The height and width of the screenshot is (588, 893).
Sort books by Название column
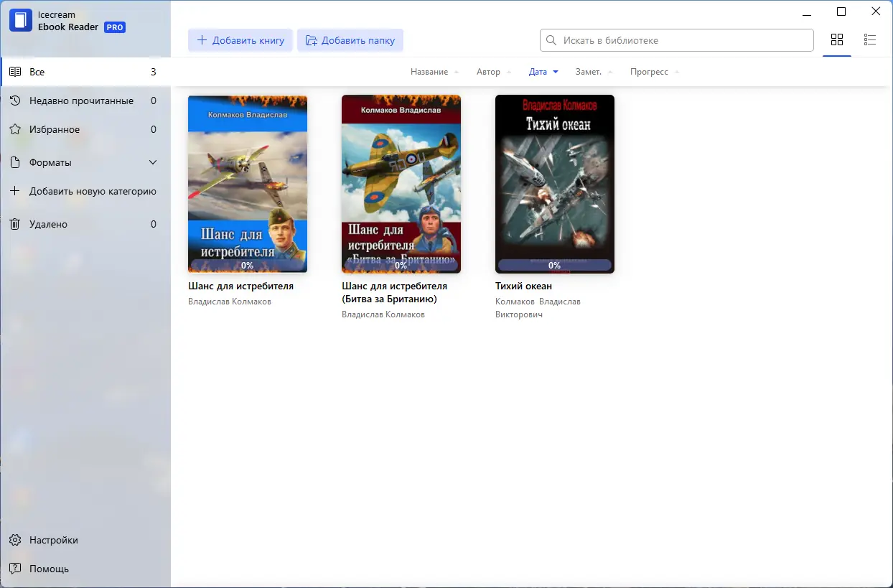434,72
